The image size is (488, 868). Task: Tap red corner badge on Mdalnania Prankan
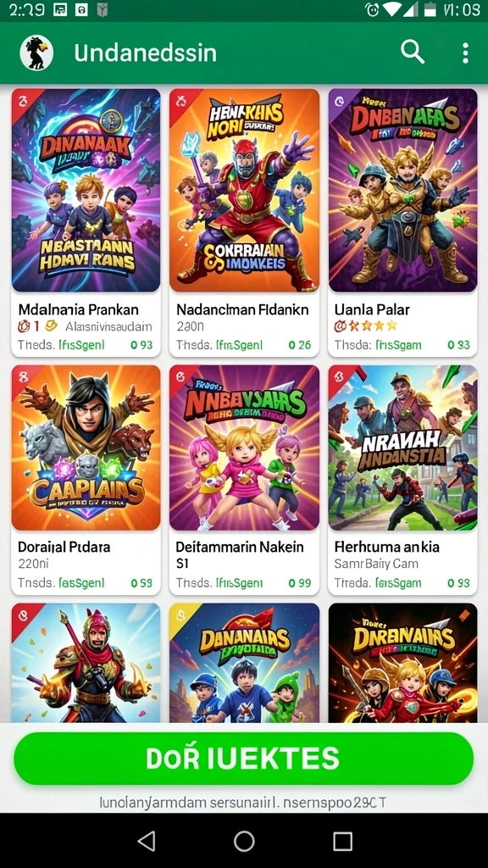coord(24,102)
